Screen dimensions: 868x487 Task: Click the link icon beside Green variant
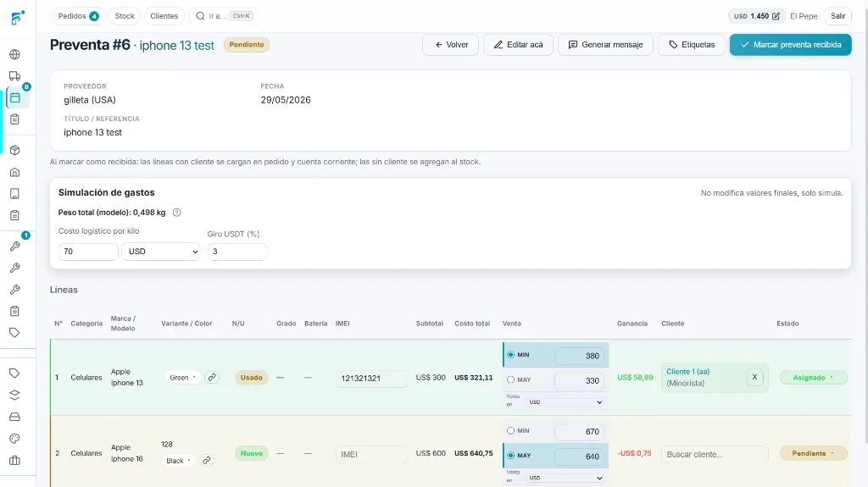[212, 378]
